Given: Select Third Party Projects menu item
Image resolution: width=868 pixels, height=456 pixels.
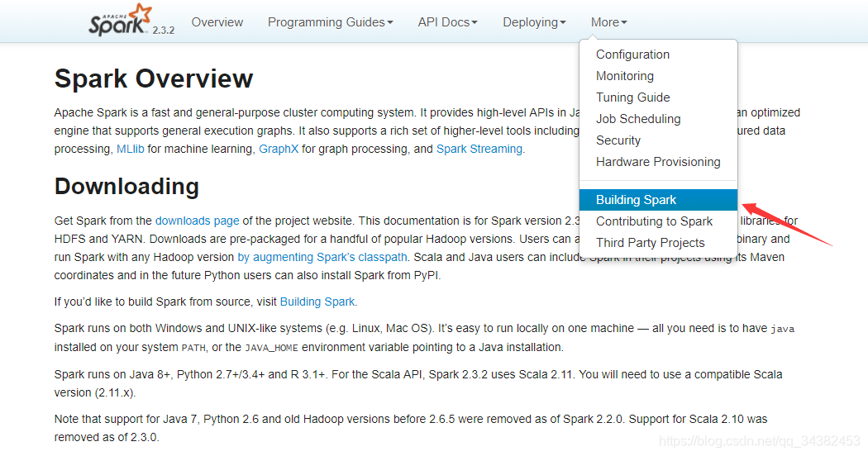Looking at the screenshot, I should click(x=658, y=243).
